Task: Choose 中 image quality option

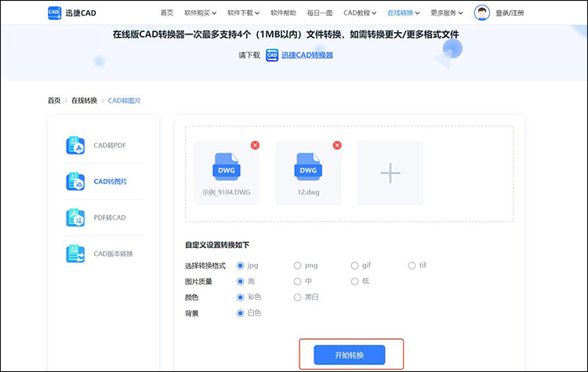Action: (x=297, y=282)
